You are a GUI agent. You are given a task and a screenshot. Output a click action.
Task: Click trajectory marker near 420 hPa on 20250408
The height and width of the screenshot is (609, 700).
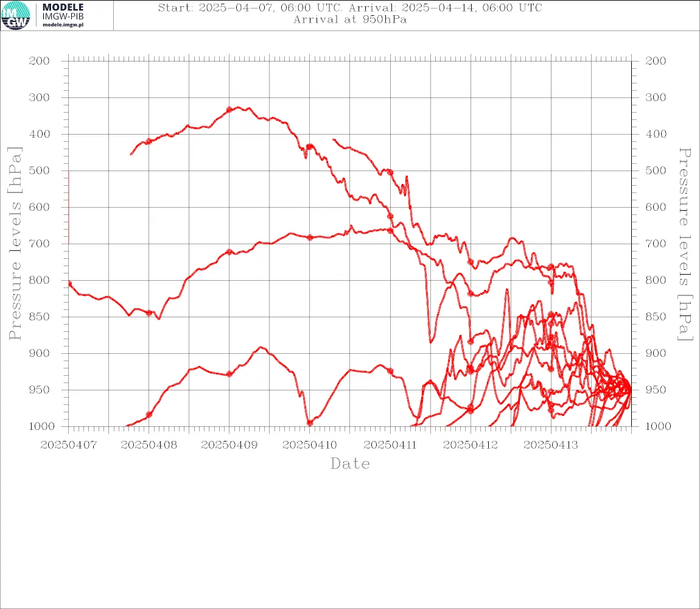(x=149, y=142)
